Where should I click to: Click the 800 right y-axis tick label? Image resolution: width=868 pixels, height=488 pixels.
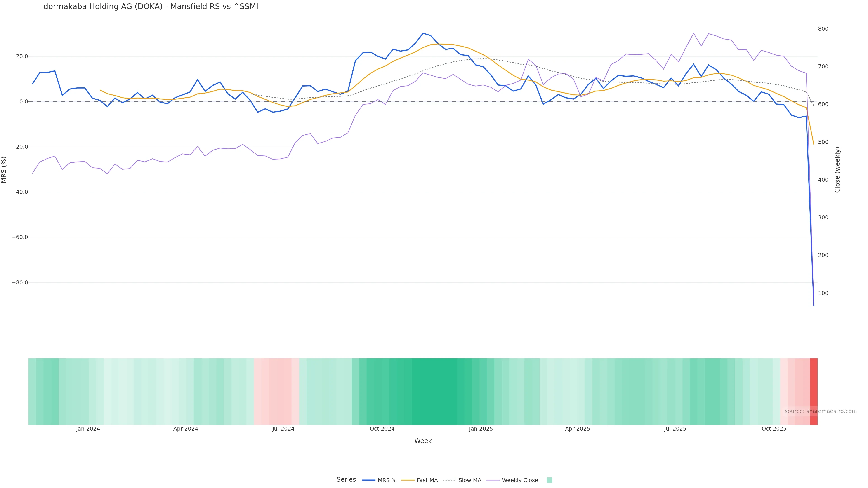(x=823, y=29)
